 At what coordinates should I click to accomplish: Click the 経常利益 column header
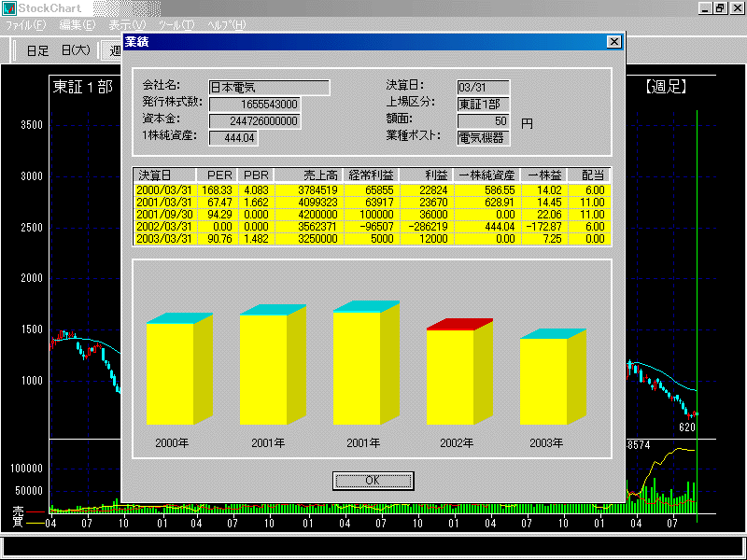coord(372,175)
